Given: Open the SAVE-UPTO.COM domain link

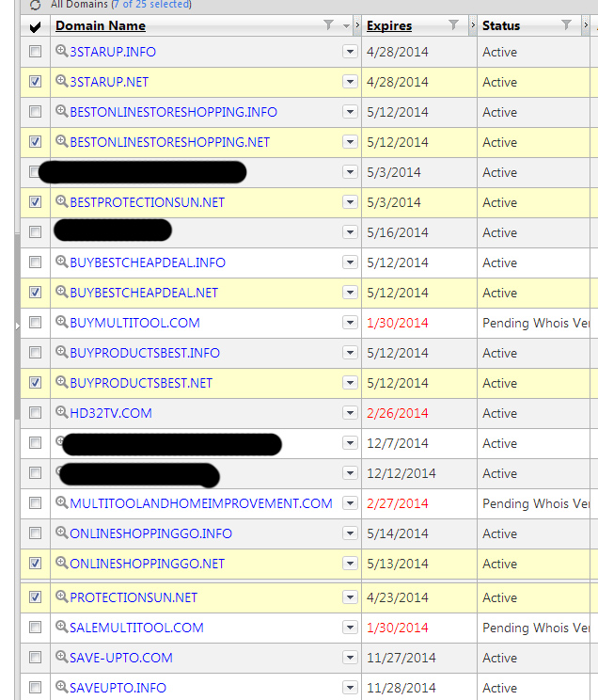Looking at the screenshot, I should coord(121,658).
